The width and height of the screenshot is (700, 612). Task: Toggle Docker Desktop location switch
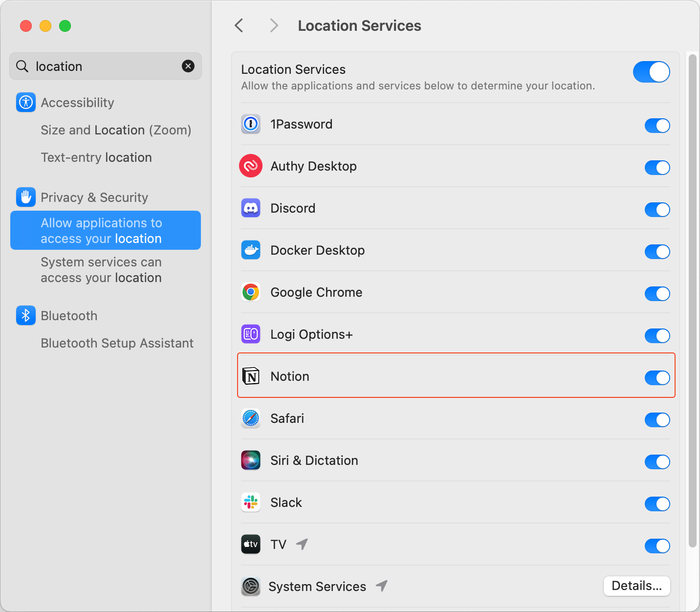pos(657,252)
